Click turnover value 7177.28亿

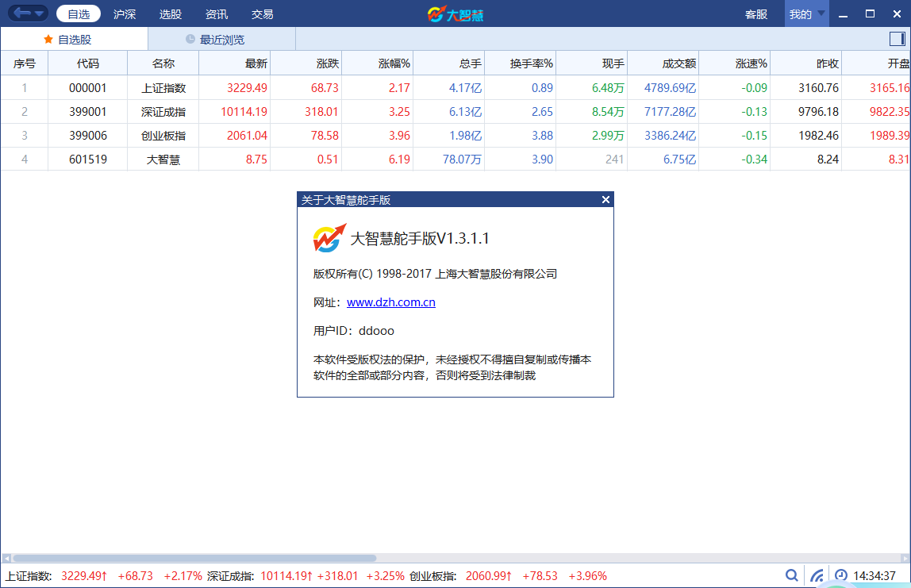[670, 112]
